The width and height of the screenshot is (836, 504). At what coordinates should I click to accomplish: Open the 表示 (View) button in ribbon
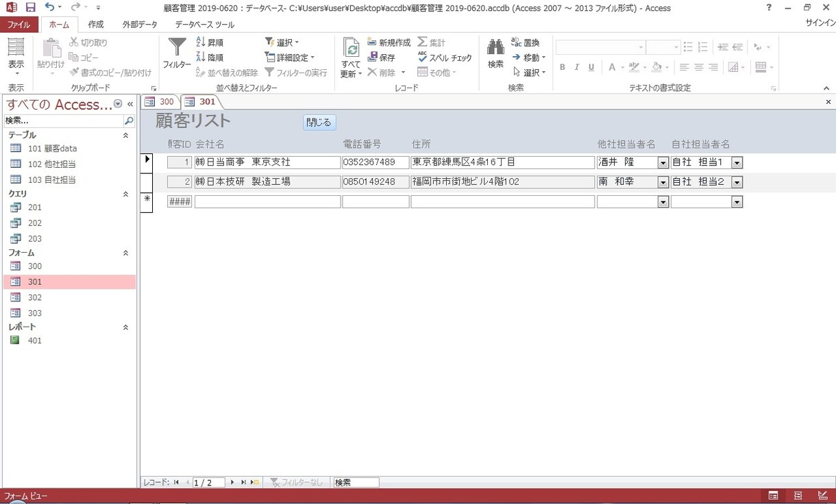[x=16, y=58]
